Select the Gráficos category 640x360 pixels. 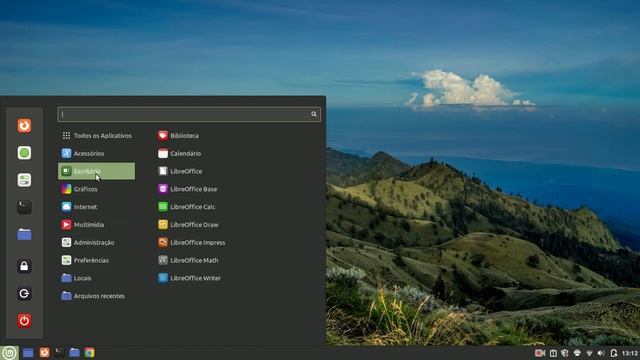(x=96, y=189)
